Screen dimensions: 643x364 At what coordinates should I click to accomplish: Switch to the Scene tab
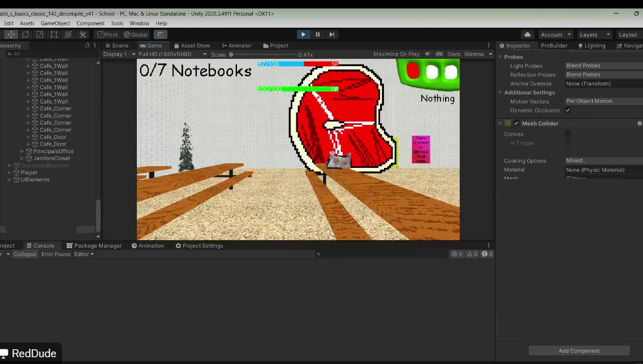click(x=117, y=45)
